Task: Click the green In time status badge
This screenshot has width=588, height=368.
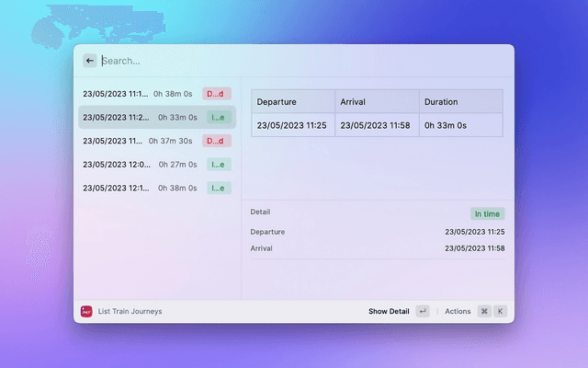Action: click(487, 213)
